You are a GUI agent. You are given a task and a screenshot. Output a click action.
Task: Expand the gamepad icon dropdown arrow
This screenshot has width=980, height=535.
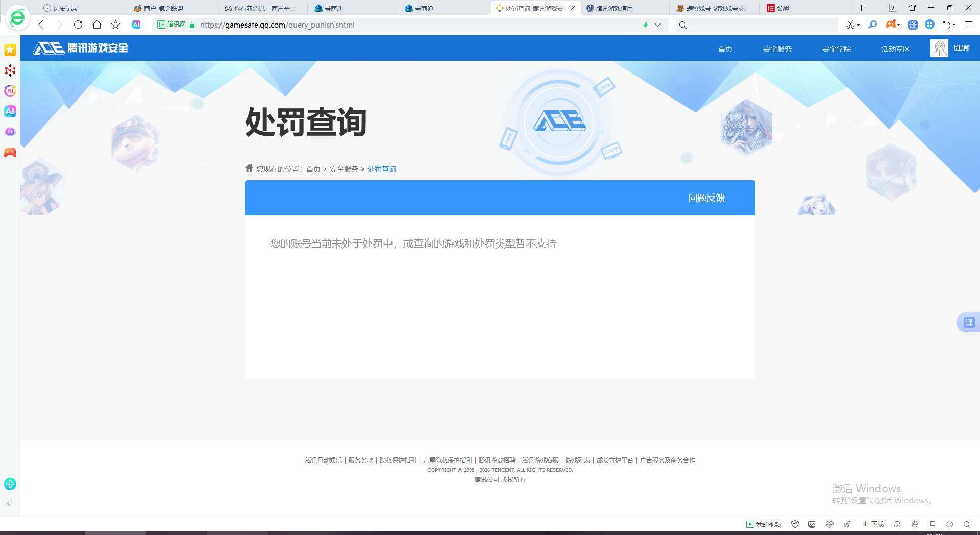click(899, 25)
